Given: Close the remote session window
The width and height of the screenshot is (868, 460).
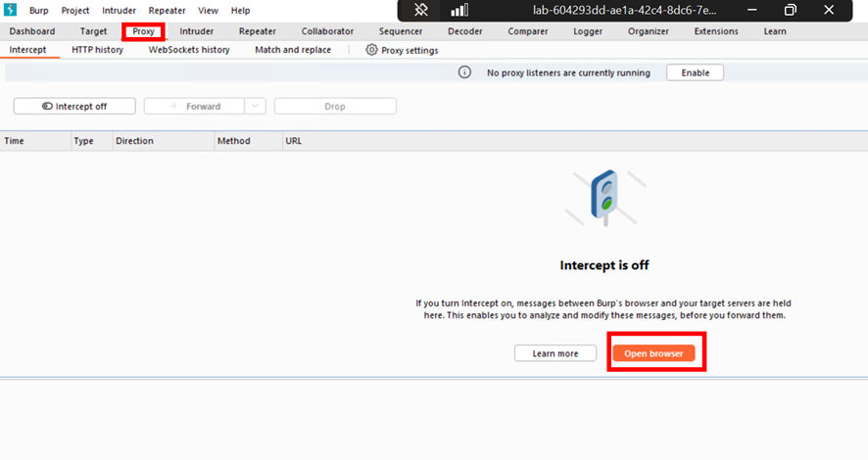Looking at the screenshot, I should 829,10.
